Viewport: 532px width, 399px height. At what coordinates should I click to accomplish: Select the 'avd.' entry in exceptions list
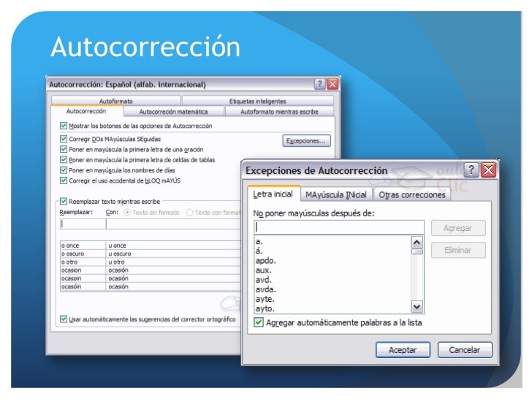click(332, 280)
